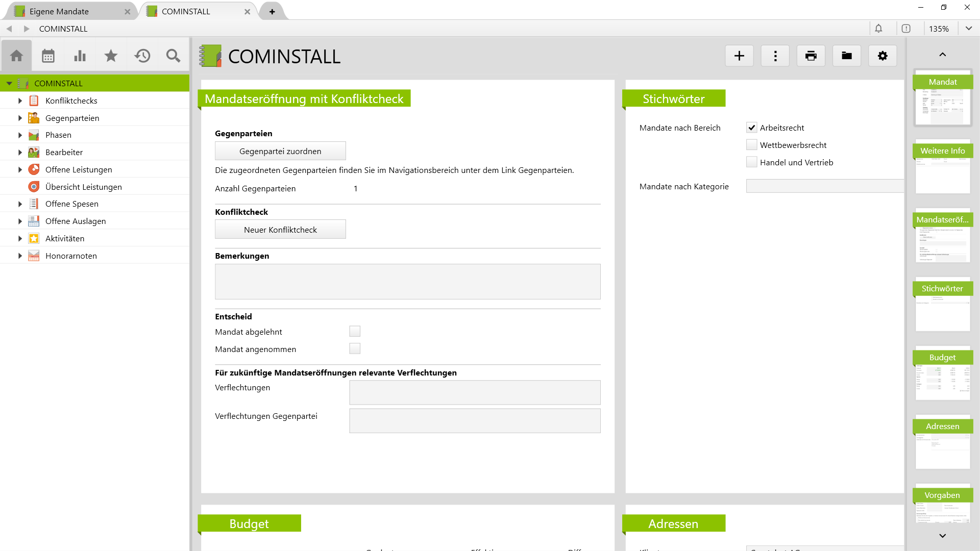Open a new tab with the plus button
The height and width of the screenshot is (551, 980).
coord(272,11)
